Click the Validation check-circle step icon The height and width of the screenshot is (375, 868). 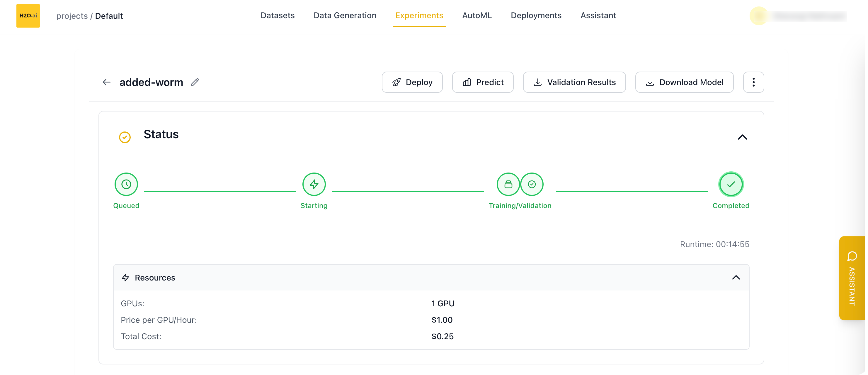(532, 184)
